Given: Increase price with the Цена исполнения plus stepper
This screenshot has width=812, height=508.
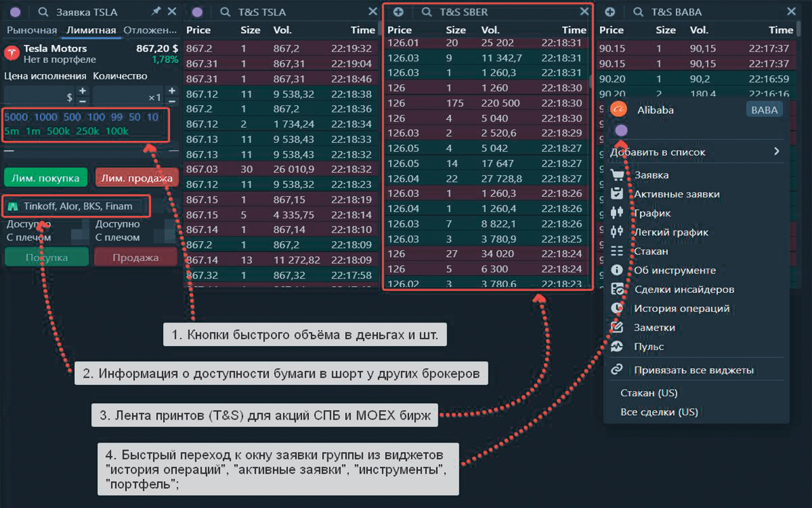Looking at the screenshot, I should pyautogui.click(x=82, y=91).
